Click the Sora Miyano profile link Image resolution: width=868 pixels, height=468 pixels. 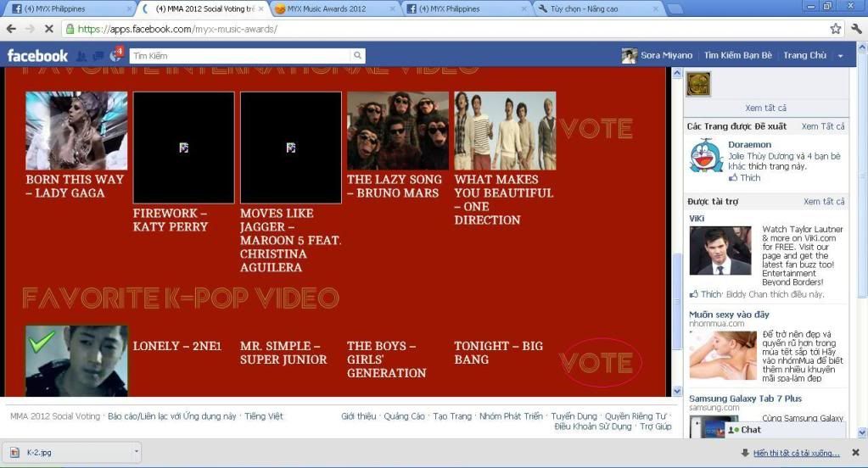[667, 55]
